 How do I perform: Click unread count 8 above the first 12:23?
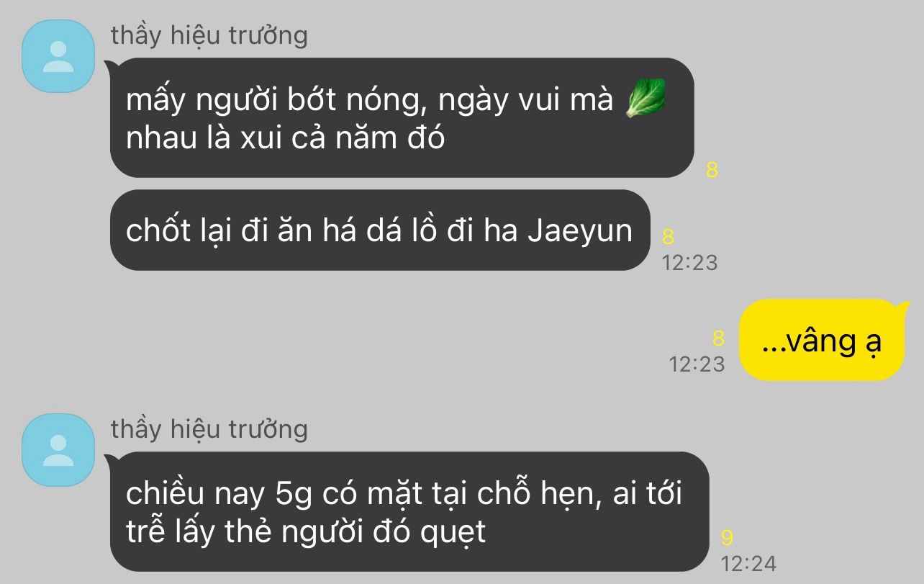click(x=668, y=237)
